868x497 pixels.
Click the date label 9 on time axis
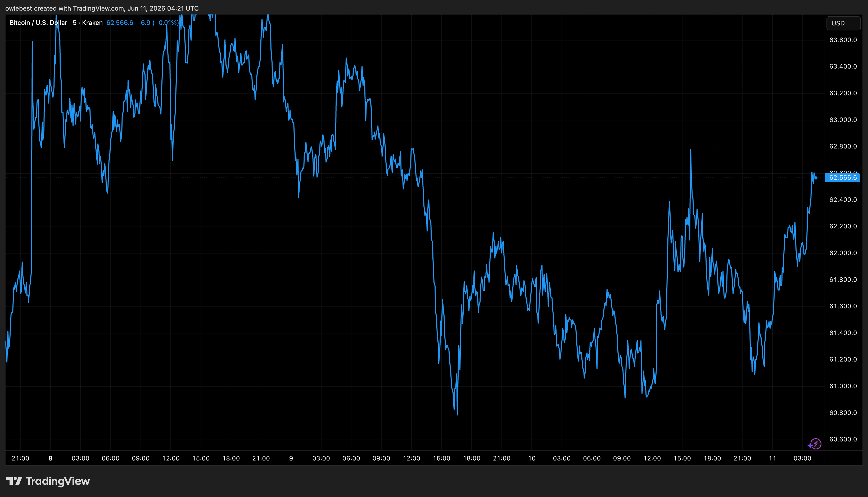291,458
